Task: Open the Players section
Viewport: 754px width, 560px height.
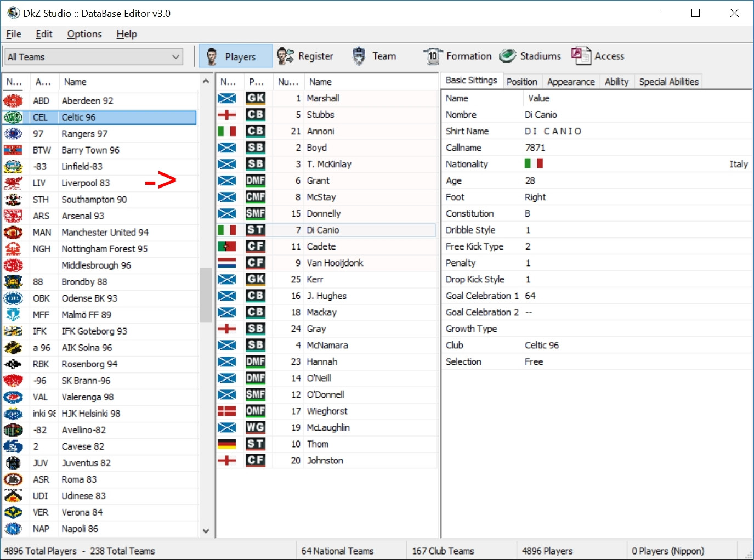Action: coord(235,56)
